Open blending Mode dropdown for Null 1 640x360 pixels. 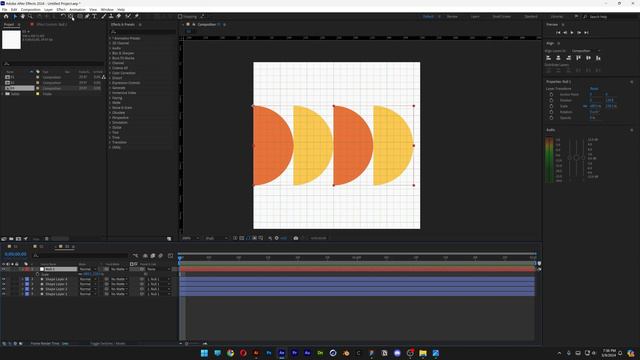tap(87, 269)
